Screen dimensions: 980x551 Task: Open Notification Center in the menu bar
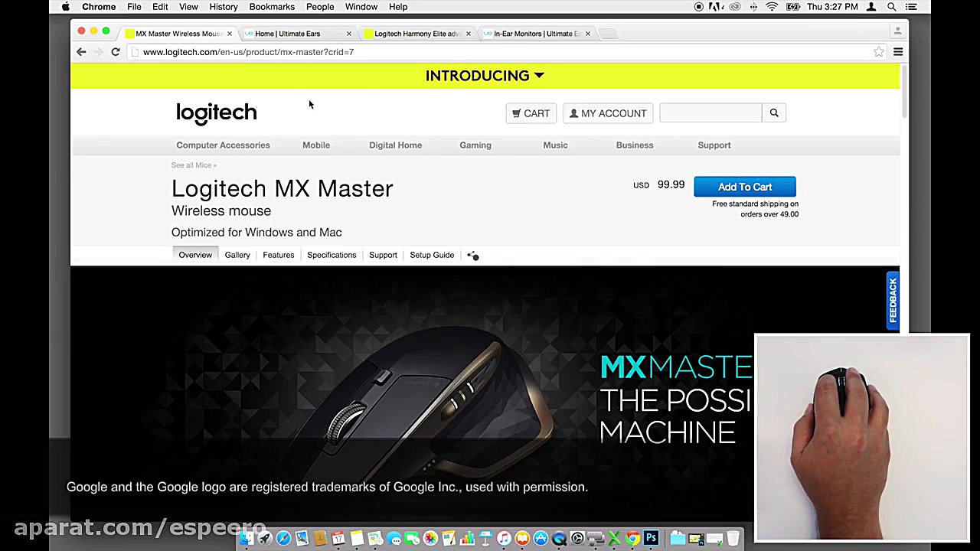(911, 7)
